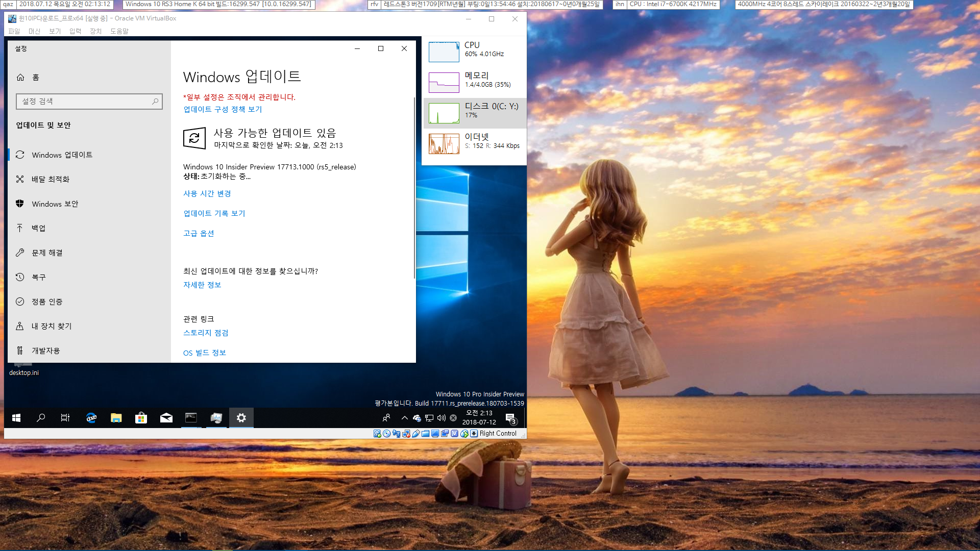Open network status tray icon
This screenshot has height=551, width=980.
[429, 418]
